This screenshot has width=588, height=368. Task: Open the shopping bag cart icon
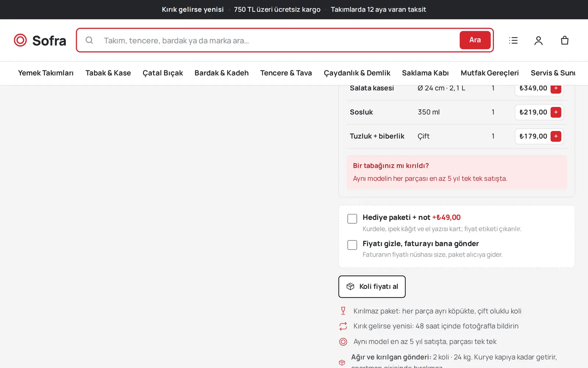click(x=565, y=40)
